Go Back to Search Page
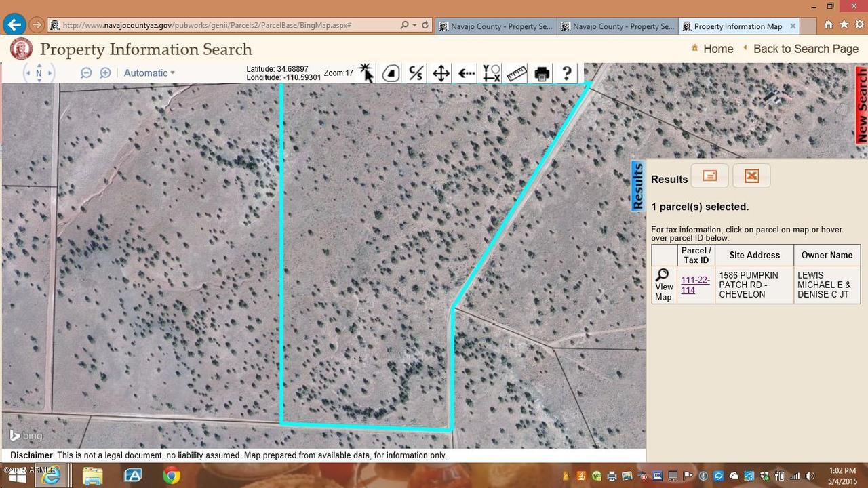 pyautogui.click(x=806, y=49)
